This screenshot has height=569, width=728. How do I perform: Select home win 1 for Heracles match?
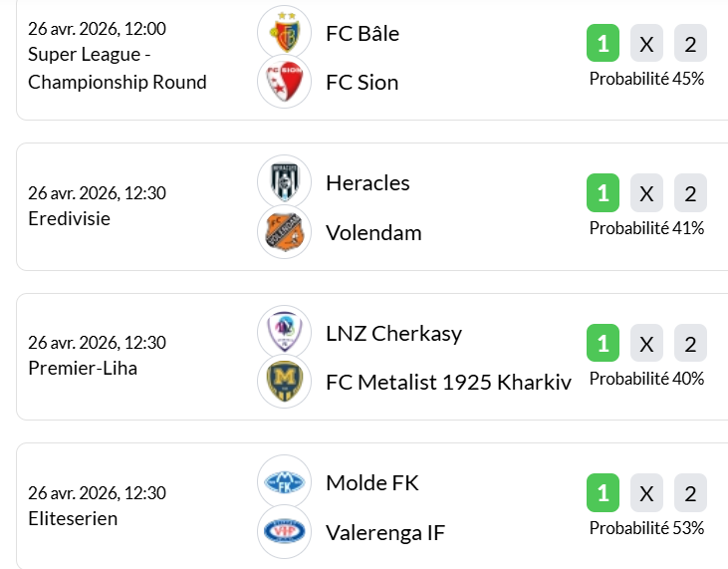(603, 193)
